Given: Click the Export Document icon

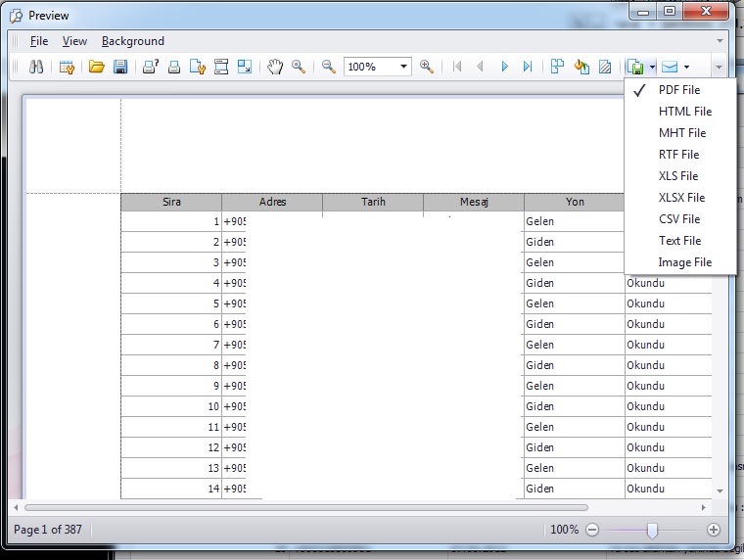Looking at the screenshot, I should [x=635, y=67].
